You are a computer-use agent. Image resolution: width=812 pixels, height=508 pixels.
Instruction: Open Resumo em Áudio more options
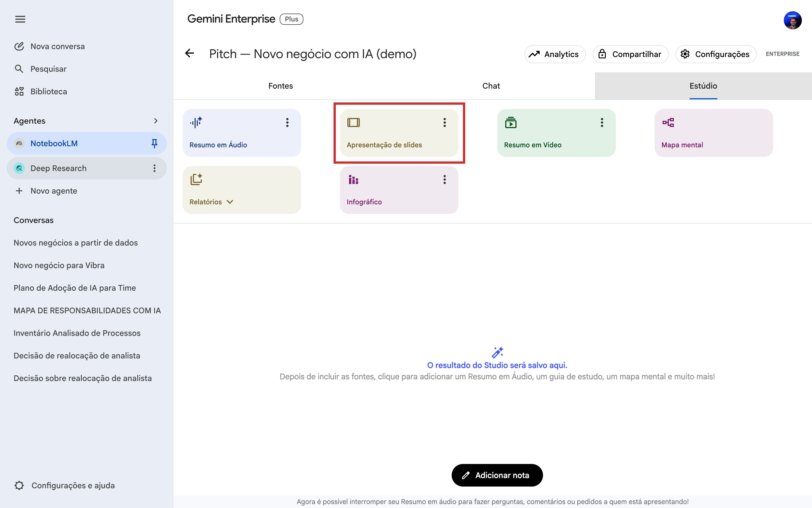coord(287,123)
